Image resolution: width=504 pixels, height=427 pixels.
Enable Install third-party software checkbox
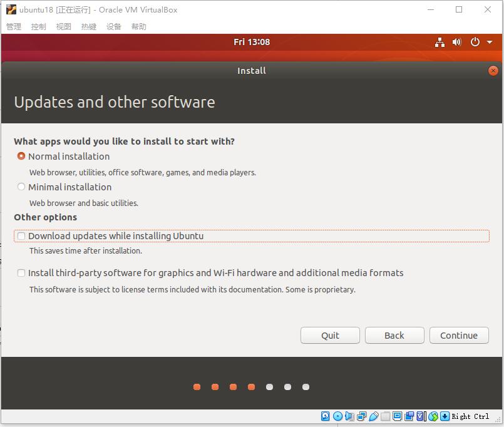(21, 273)
